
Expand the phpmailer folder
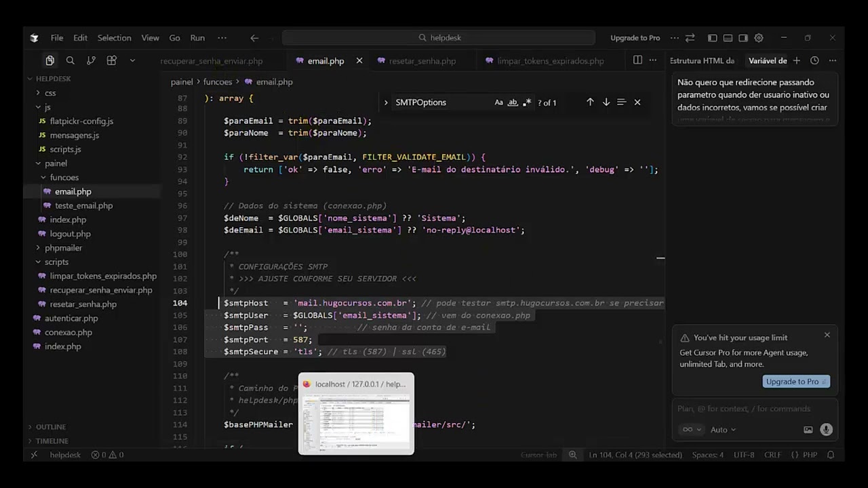tap(63, 248)
